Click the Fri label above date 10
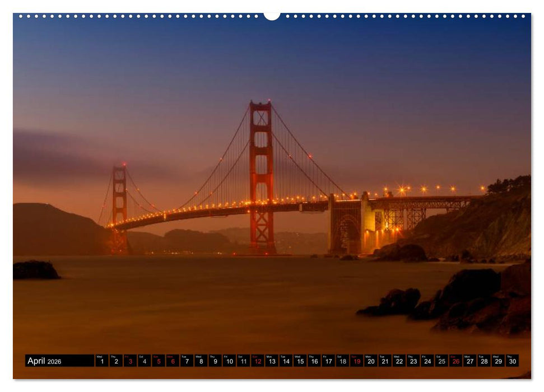Image resolution: width=544 pixels, height=392 pixels. point(226,356)
